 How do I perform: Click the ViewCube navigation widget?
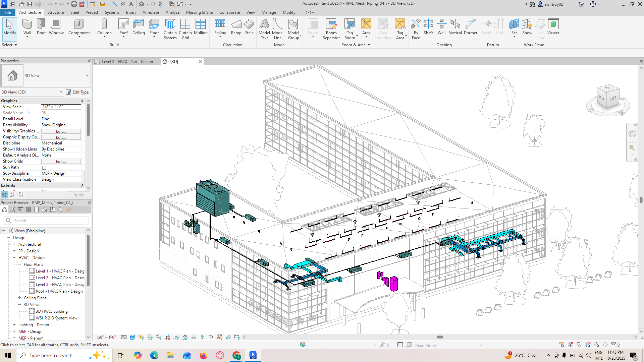[x=608, y=97]
